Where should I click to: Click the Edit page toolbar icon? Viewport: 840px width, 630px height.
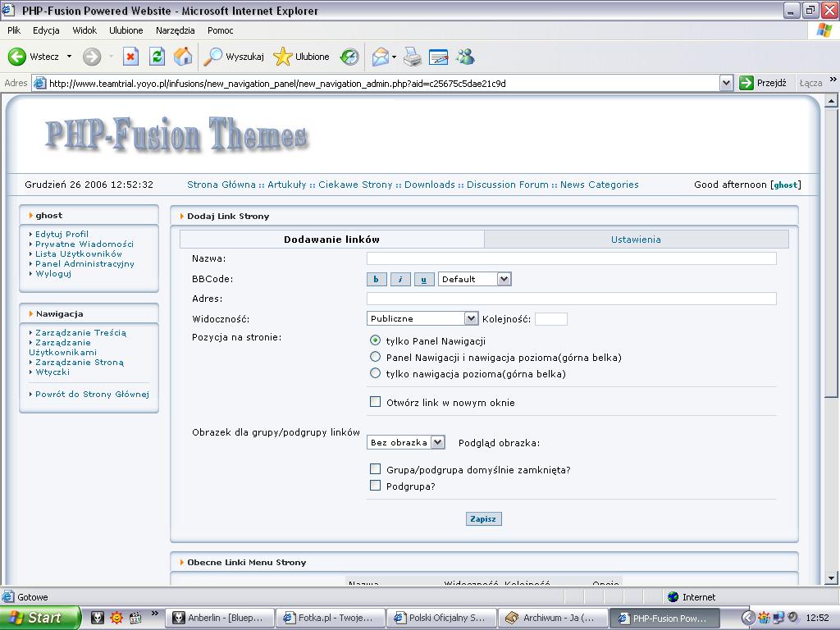[x=438, y=57]
